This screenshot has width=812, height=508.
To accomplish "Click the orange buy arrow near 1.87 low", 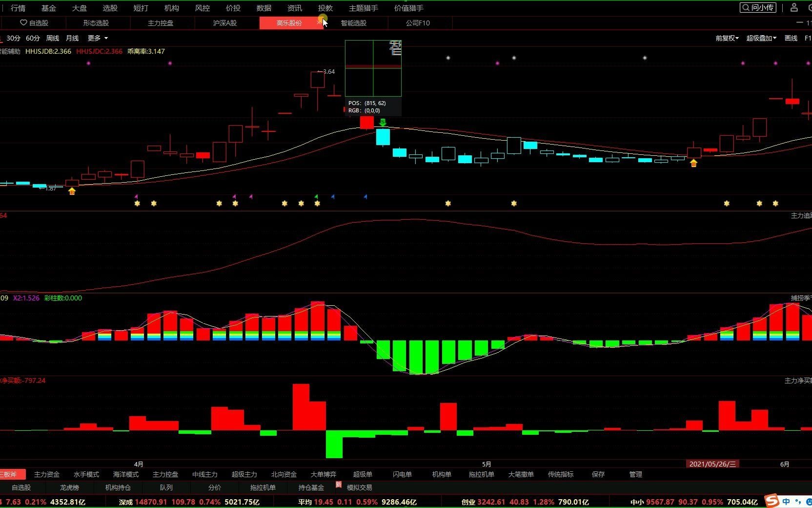I will pyautogui.click(x=72, y=191).
